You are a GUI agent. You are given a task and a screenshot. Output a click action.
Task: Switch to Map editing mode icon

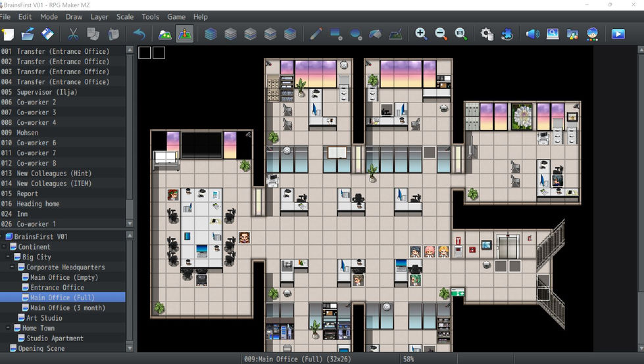coord(164,34)
